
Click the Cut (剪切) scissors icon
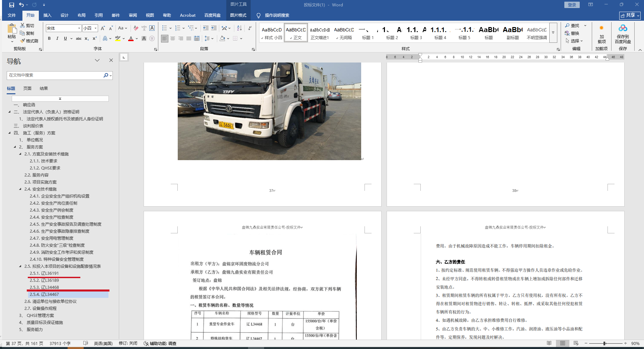(22, 25)
